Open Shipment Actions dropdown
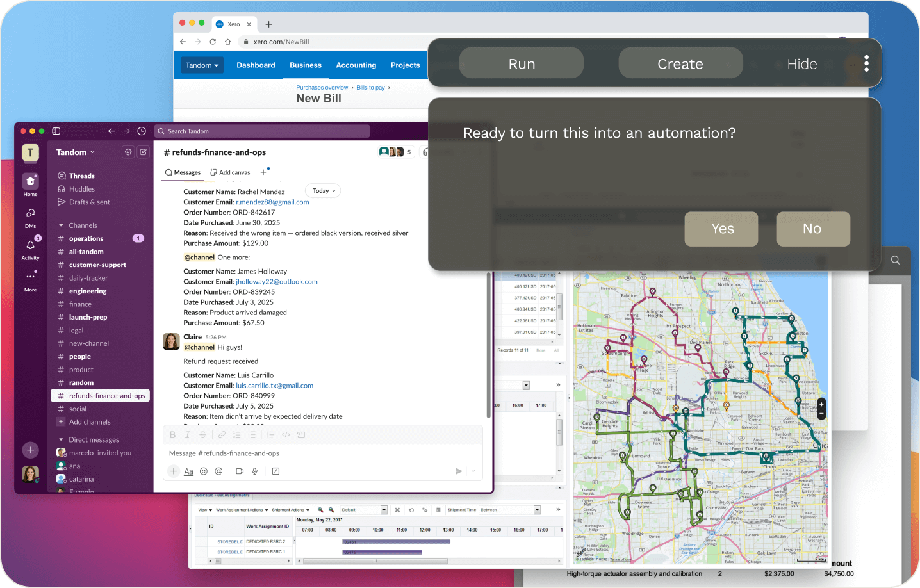 point(290,510)
